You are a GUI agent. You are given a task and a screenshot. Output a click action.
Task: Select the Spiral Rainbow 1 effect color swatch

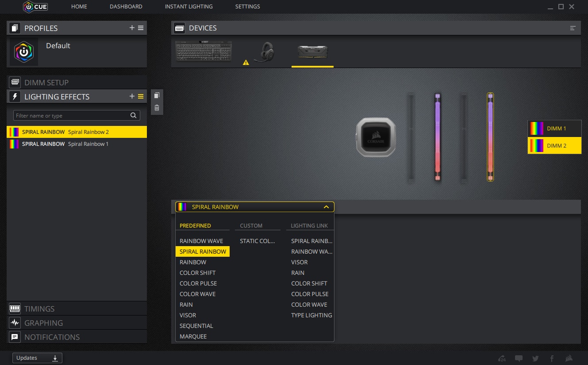pyautogui.click(x=14, y=144)
